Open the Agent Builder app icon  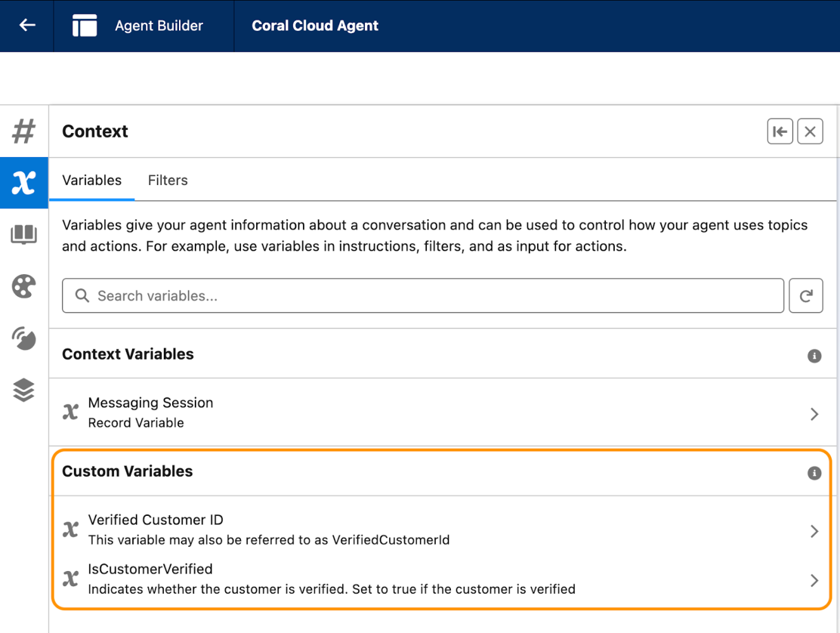click(x=85, y=25)
